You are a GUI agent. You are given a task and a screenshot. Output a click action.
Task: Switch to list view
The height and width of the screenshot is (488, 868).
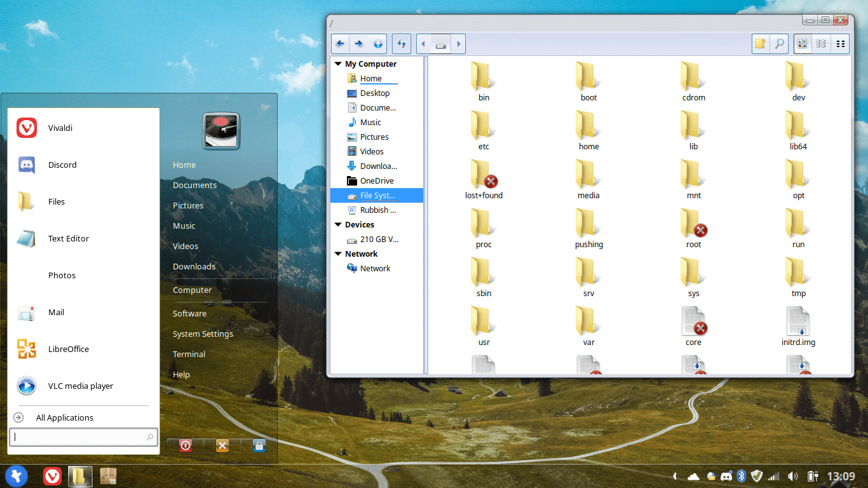click(x=822, y=44)
